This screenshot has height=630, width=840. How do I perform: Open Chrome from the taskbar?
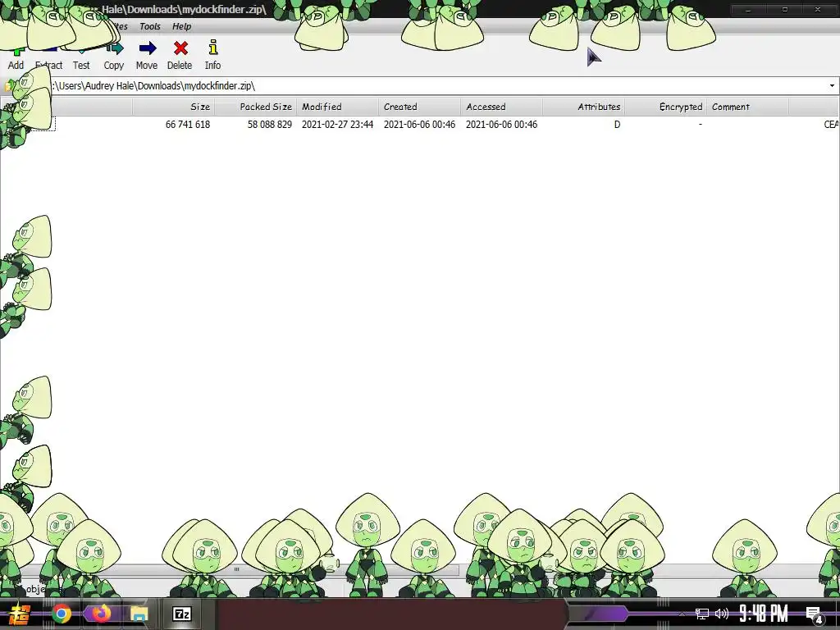(61, 614)
